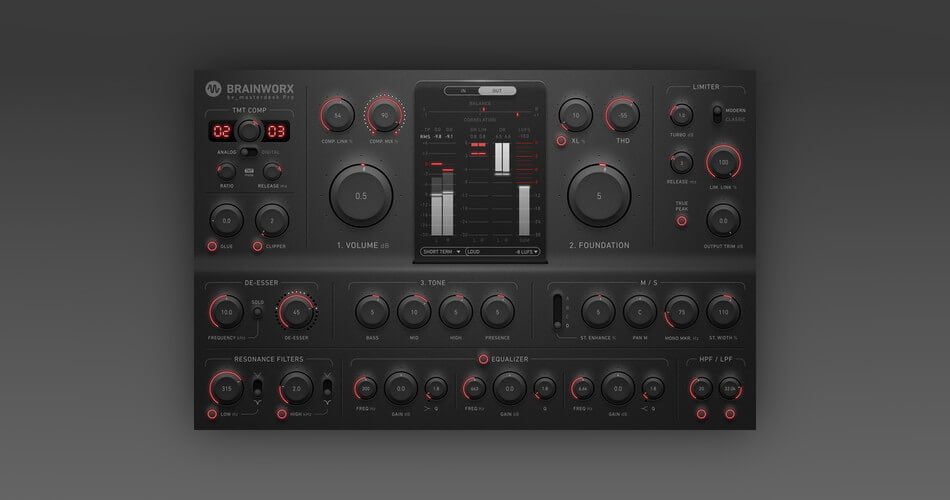Click the Clipper knob showing 2
This screenshot has height=500, width=950.
pyautogui.click(x=272, y=221)
